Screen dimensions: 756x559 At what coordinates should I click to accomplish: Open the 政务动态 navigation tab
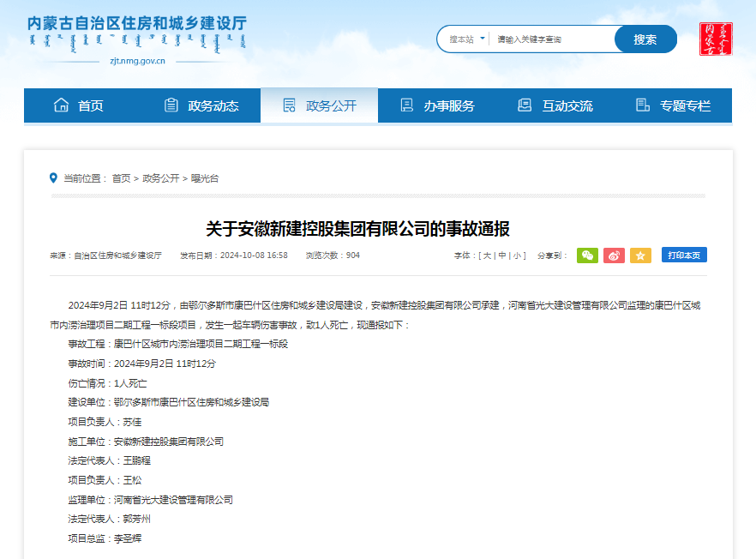(201, 105)
